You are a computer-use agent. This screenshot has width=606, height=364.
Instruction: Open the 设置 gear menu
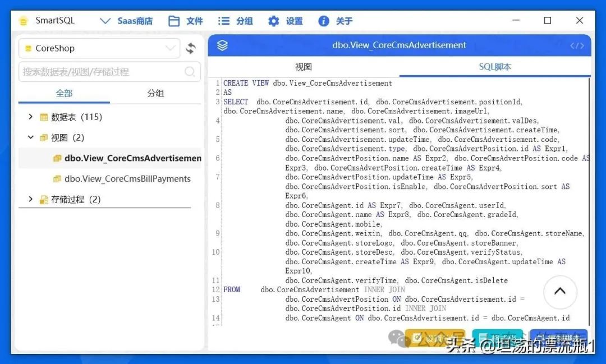285,21
